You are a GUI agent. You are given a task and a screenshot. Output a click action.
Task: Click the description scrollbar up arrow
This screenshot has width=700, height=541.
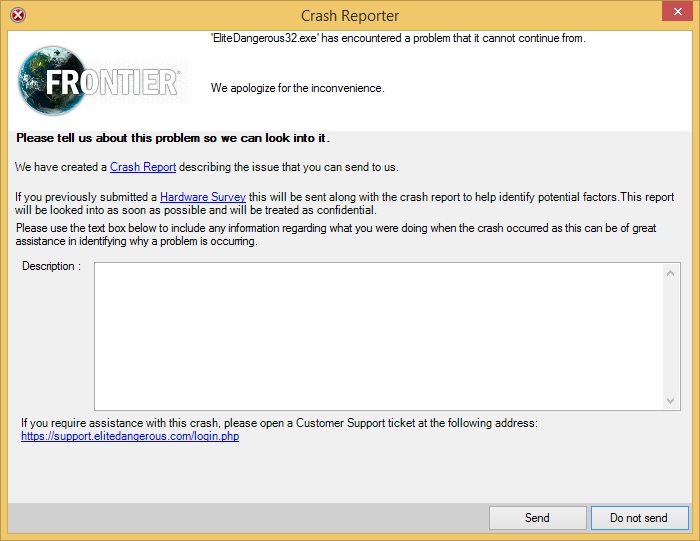point(670,273)
